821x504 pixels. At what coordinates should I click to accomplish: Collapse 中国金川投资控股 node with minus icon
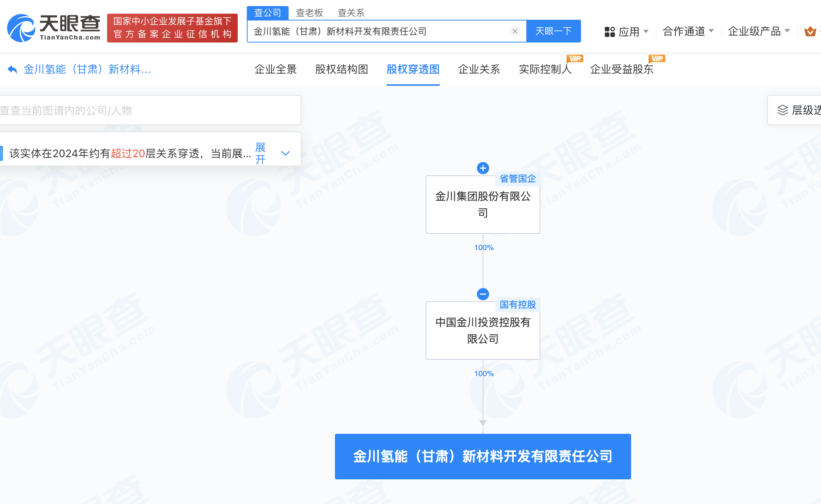pyautogui.click(x=483, y=294)
